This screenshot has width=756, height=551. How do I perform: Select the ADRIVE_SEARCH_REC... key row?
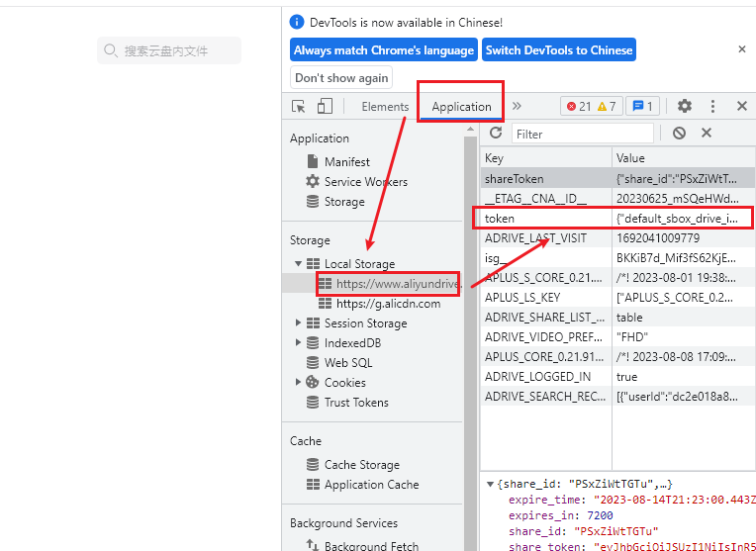618,397
